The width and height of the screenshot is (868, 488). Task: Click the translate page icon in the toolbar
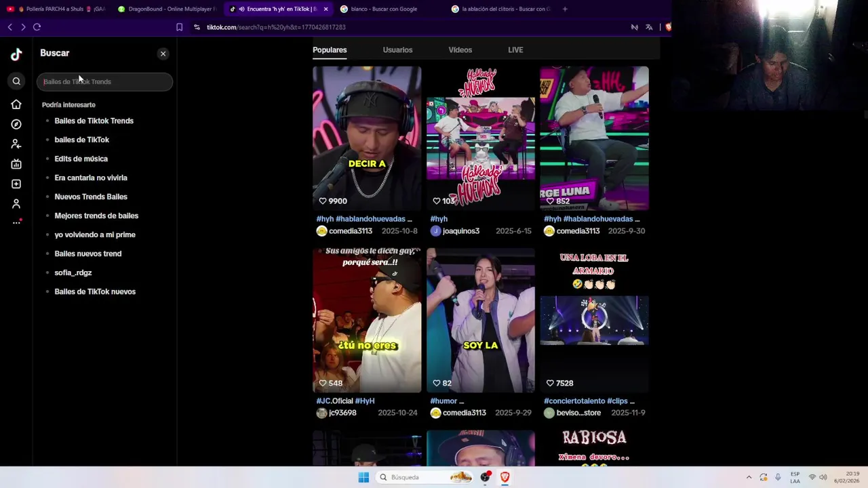tap(649, 27)
